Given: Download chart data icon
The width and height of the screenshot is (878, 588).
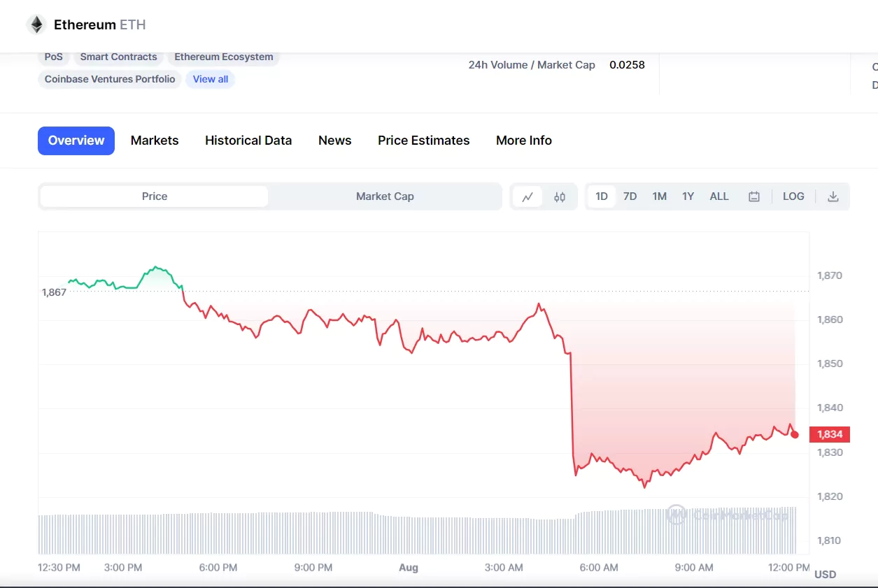Looking at the screenshot, I should (833, 197).
